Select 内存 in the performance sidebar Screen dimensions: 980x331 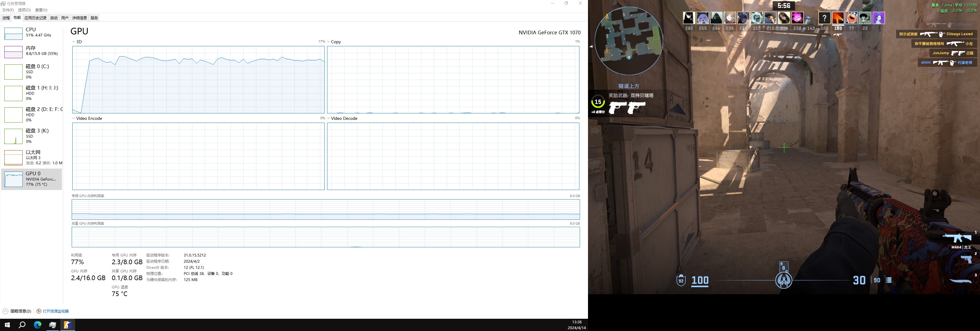point(32,51)
